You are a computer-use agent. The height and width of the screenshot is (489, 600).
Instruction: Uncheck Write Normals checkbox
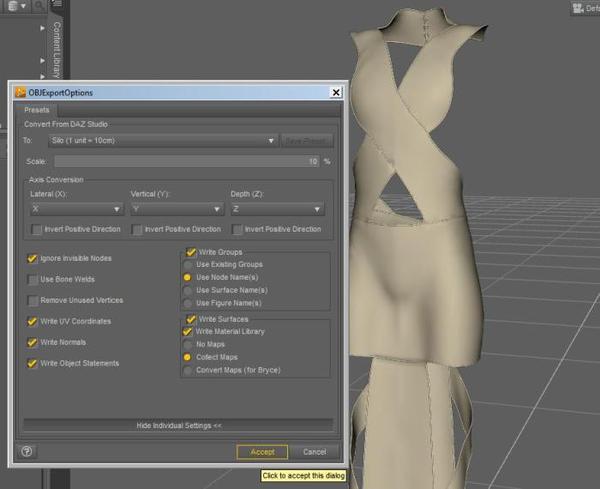pos(33,342)
